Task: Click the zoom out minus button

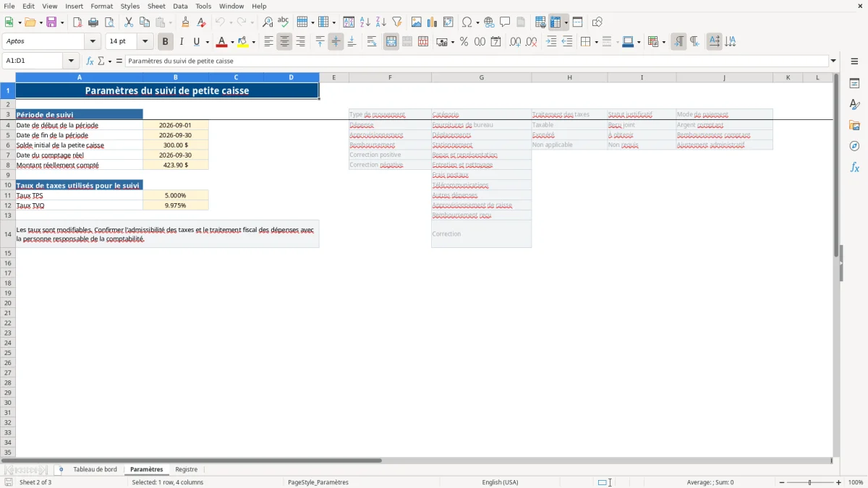Action: (782, 482)
